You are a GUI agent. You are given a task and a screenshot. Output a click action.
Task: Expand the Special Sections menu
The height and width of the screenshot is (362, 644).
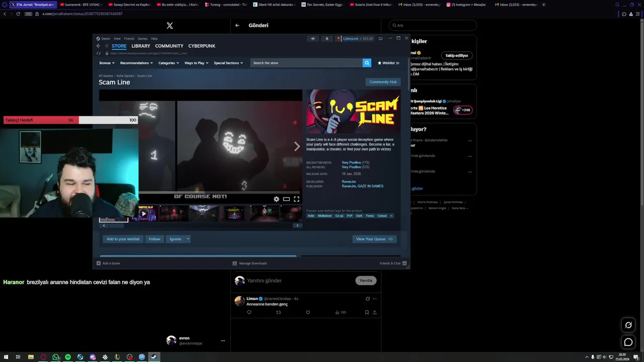[x=228, y=63]
